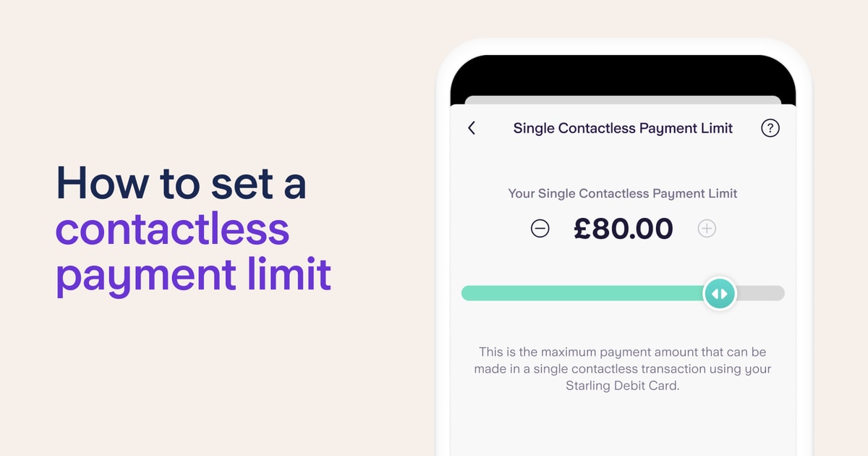Decrease the limit with the minus icon

[x=540, y=229]
